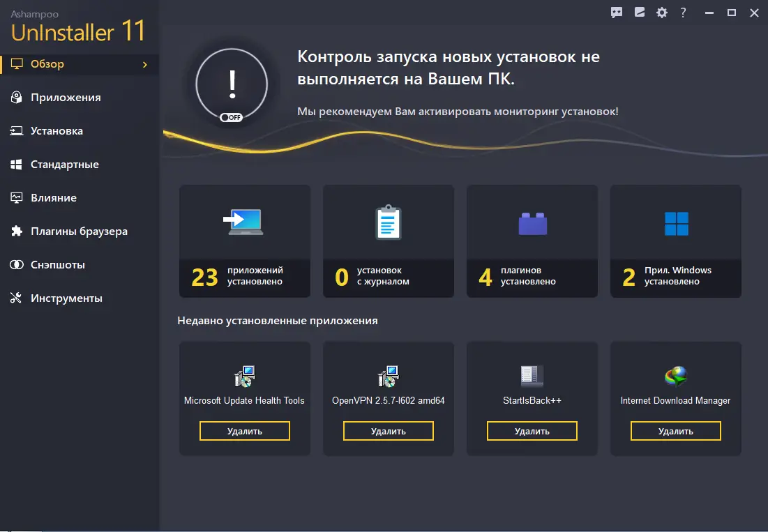View the Влияние (impact) section
Screen dimensions: 768x532
pyautogui.click(x=54, y=197)
